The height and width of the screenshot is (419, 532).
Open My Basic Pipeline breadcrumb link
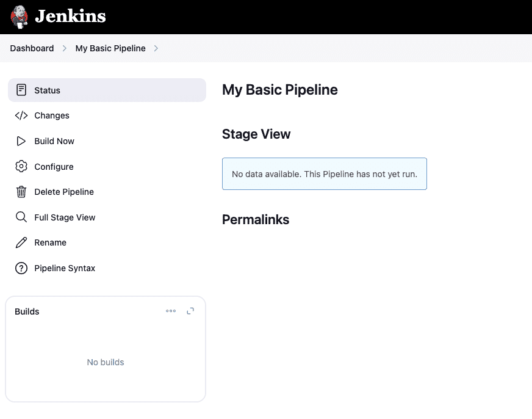(x=110, y=48)
